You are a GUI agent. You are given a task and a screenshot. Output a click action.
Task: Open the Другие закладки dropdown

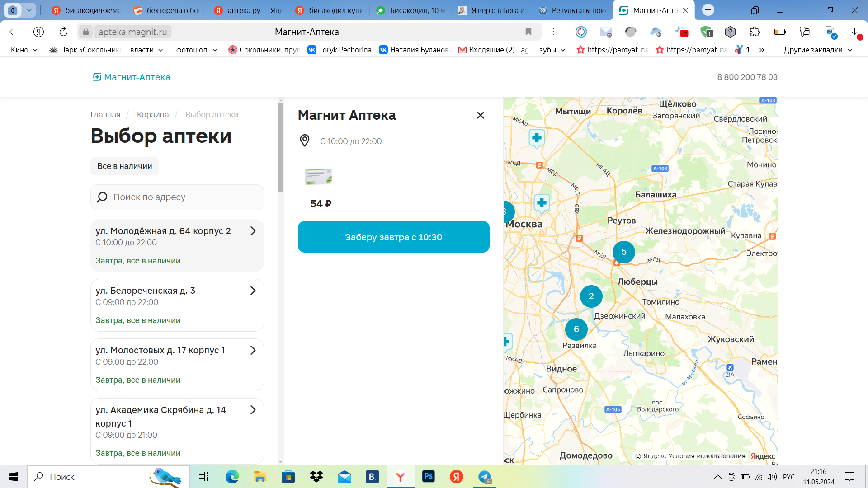point(818,50)
